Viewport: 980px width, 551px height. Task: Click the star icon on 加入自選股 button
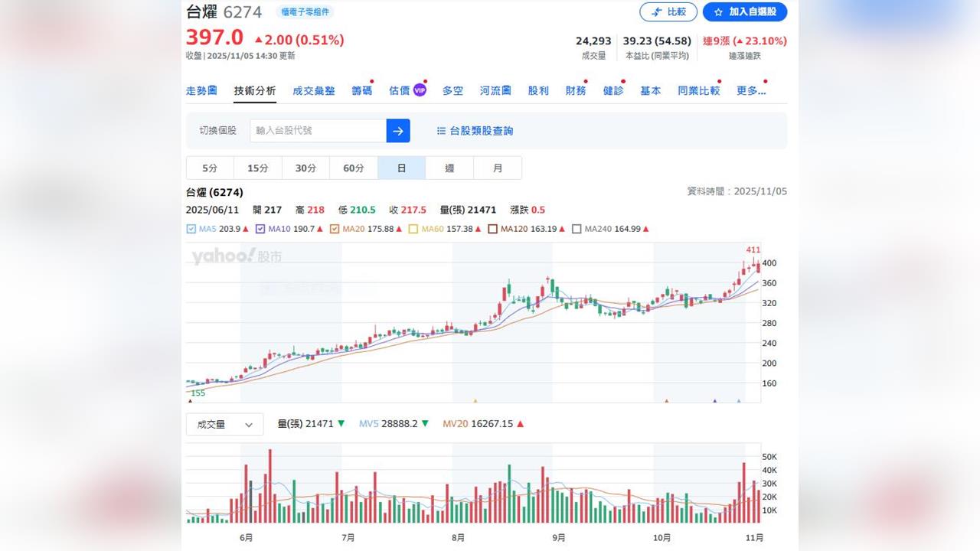(718, 11)
